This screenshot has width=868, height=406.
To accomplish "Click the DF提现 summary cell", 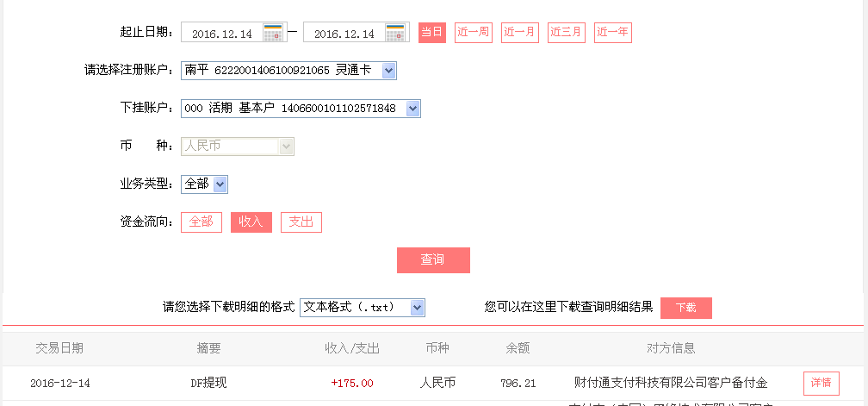I will click(x=208, y=384).
